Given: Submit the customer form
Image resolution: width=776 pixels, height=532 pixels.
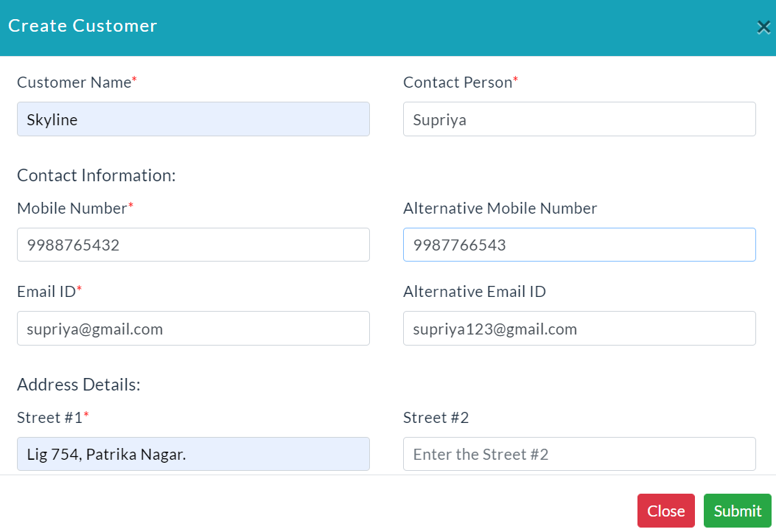Looking at the screenshot, I should coord(738,510).
